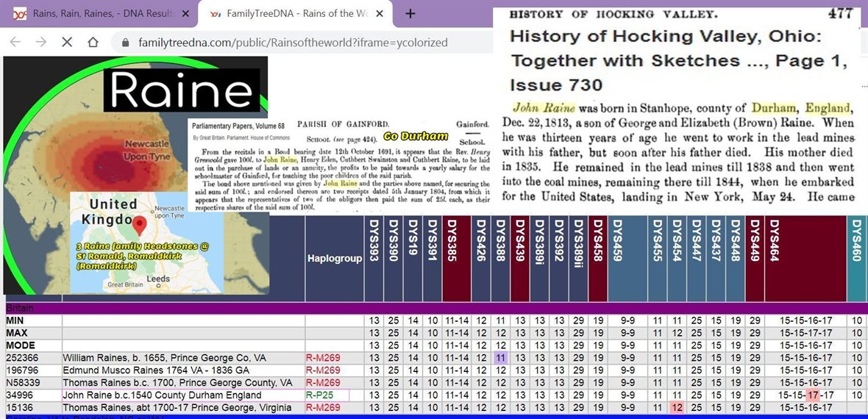Screen dimensions: 868x419
Task: Click the MIN row label
Action: tap(16, 320)
